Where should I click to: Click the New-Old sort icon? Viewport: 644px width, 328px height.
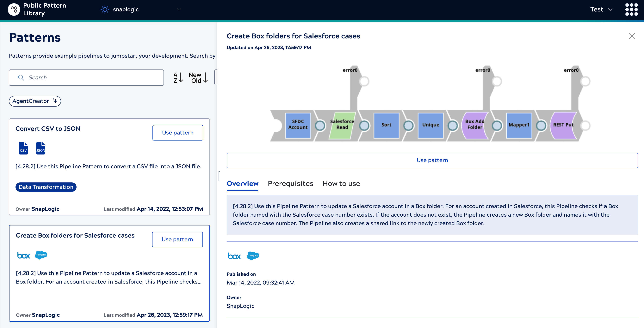click(198, 78)
